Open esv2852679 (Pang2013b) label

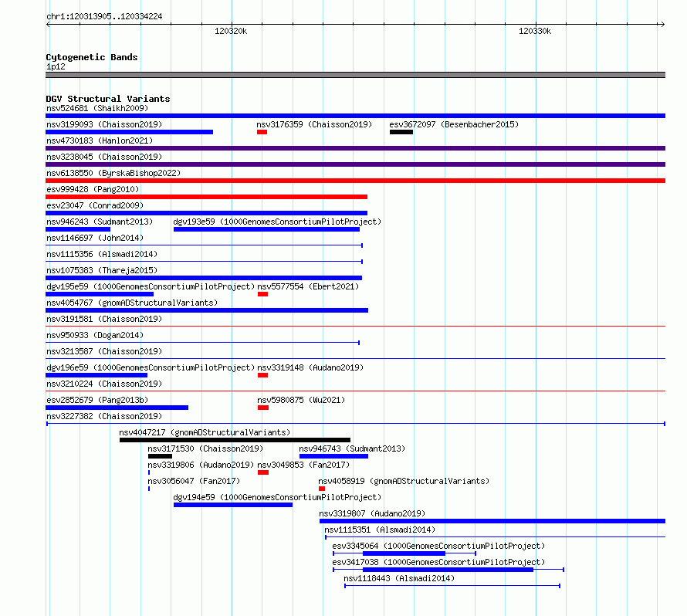point(97,400)
